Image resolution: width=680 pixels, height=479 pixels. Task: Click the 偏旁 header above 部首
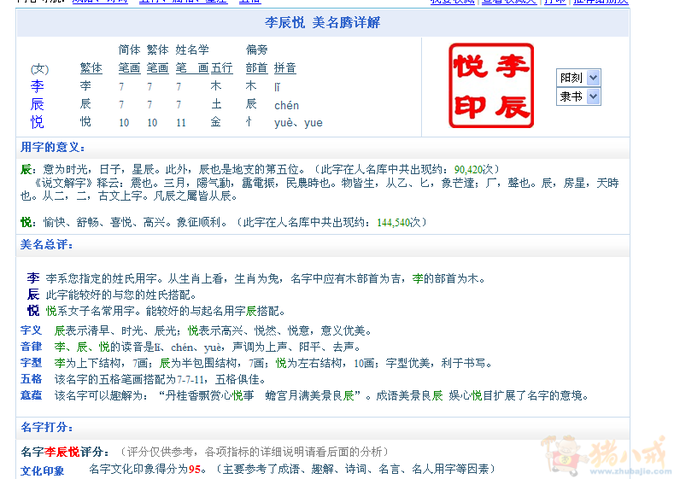pyautogui.click(x=257, y=50)
